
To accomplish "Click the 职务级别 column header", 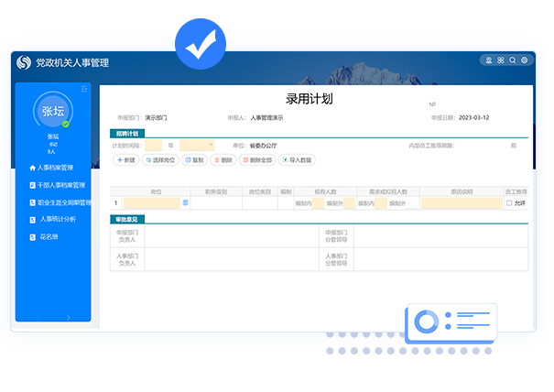I will pos(216,191).
